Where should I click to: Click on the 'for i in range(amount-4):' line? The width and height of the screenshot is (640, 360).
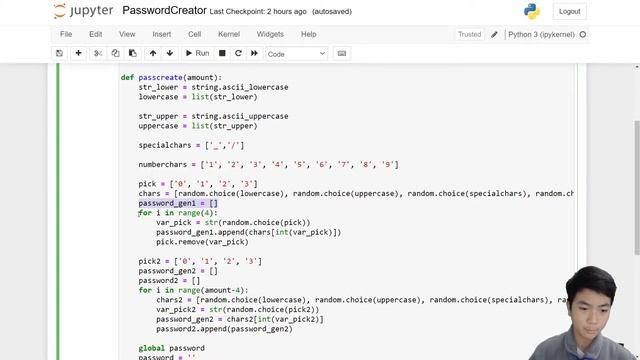(193, 290)
